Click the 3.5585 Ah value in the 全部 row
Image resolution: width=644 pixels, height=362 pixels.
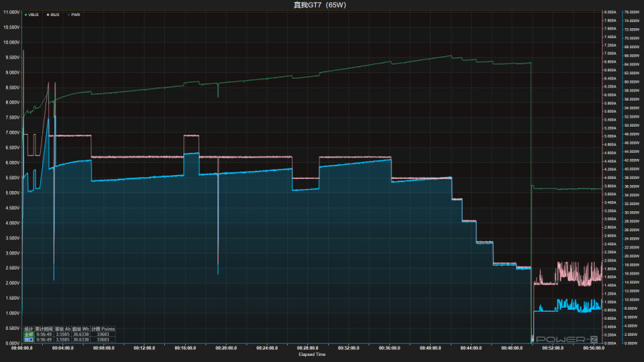[x=63, y=334]
